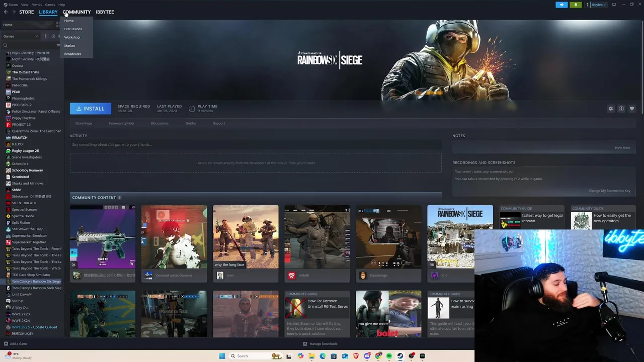This screenshot has width=644, height=362.
Task: Open the green notifications bell
Action: (x=576, y=5)
